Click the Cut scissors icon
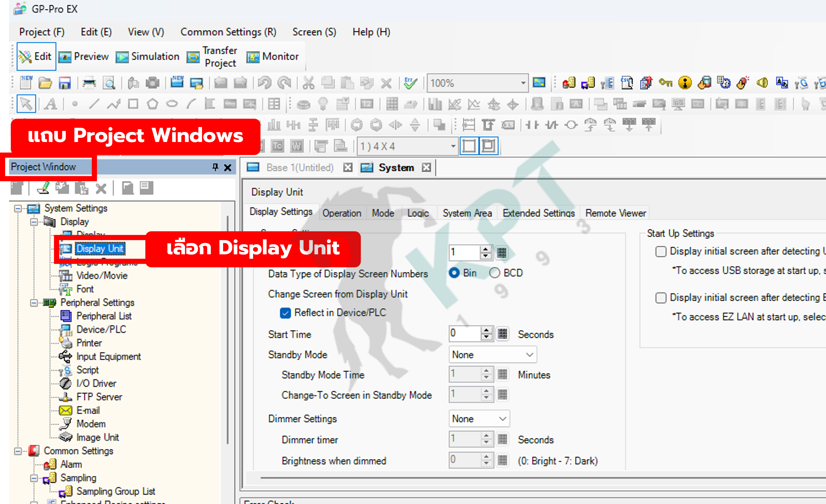826x504 pixels. 308,83
